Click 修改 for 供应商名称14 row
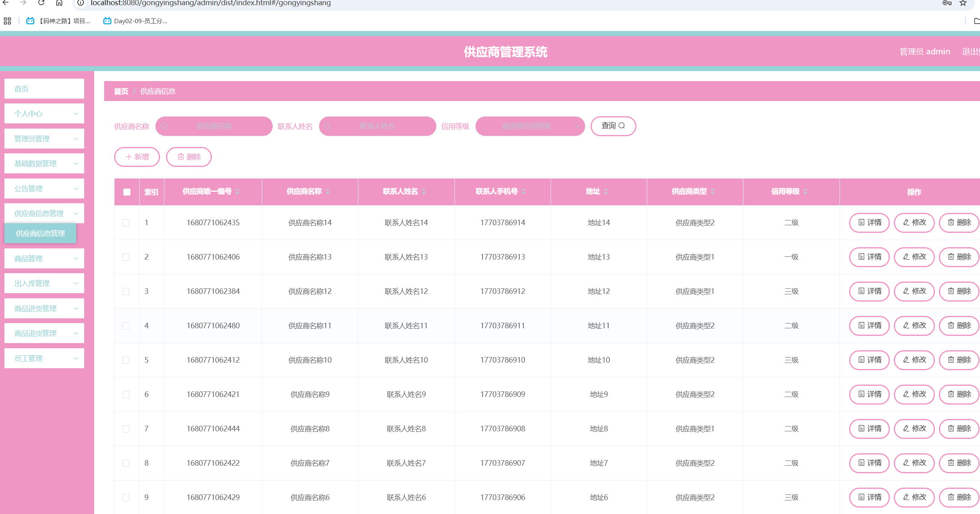The image size is (980, 514). point(914,222)
